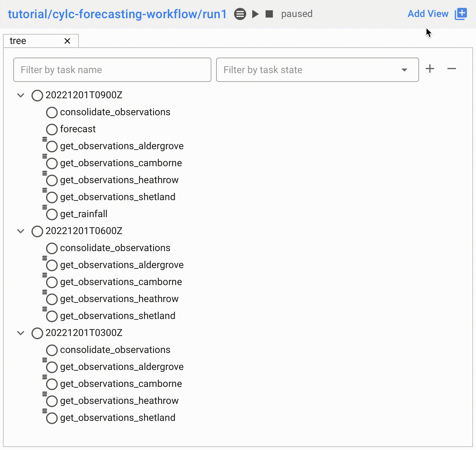The width and height of the screenshot is (476, 450).
Task: Expand all tree nodes with plus icon
Action: tap(430, 69)
